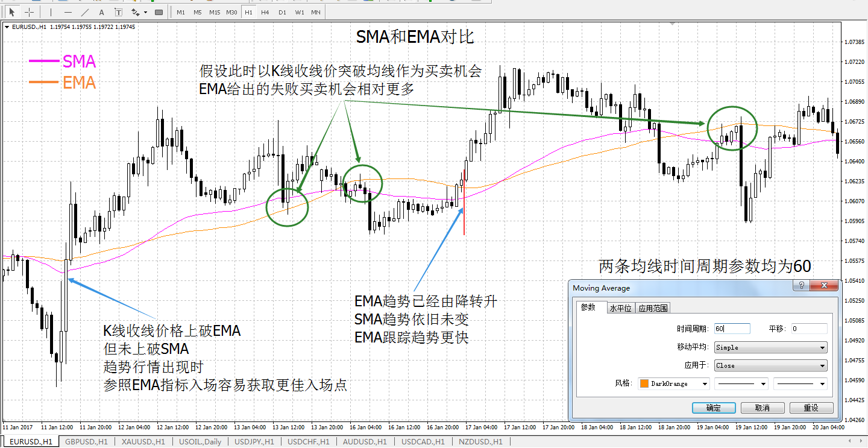Switch to the USOIL,Daily chart tab
Image resolution: width=868 pixels, height=448 pixels.
(x=200, y=442)
